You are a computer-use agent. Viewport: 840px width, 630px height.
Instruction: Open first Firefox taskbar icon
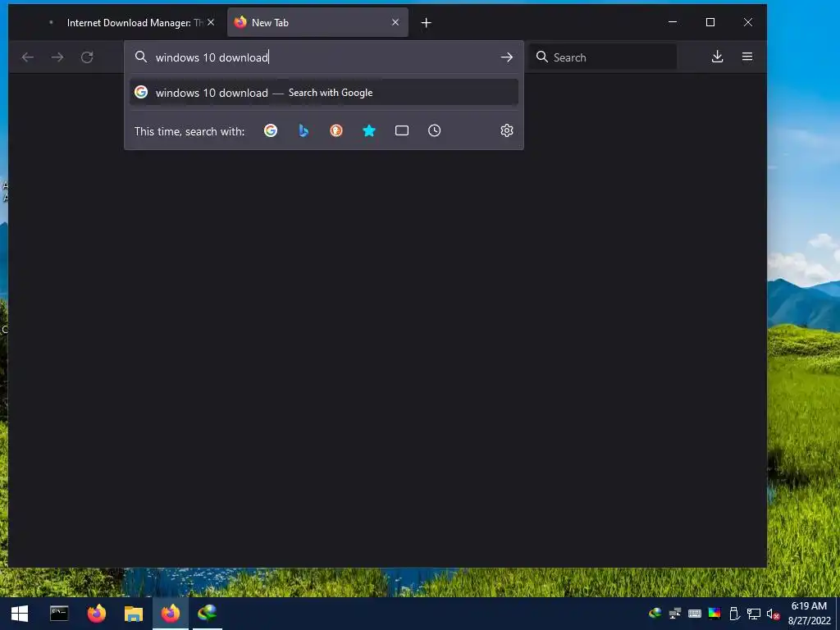pos(97,614)
